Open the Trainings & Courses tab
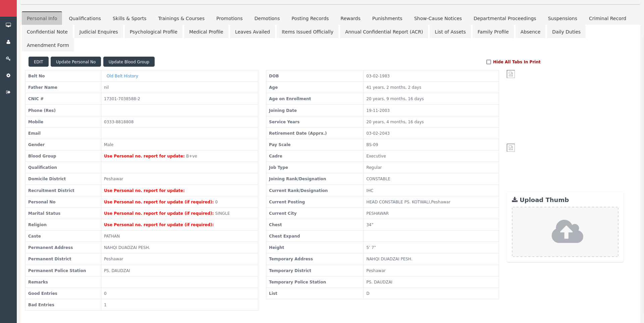This screenshot has height=323, width=644. 181,18
